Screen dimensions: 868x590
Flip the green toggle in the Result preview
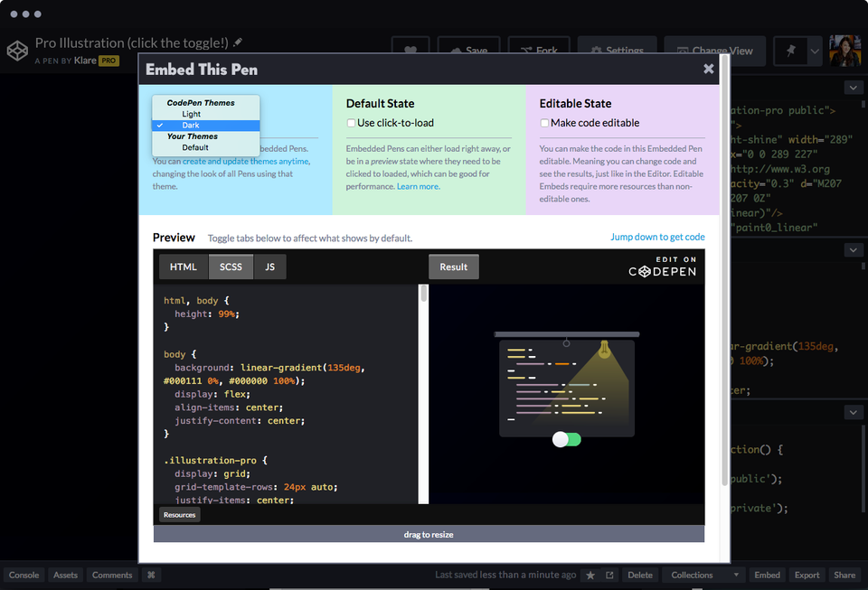pyautogui.click(x=567, y=439)
